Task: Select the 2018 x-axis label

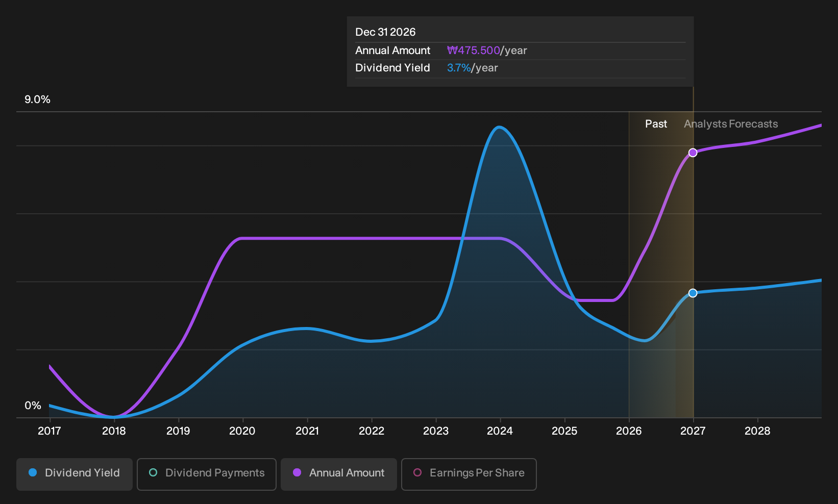Action: 114,431
